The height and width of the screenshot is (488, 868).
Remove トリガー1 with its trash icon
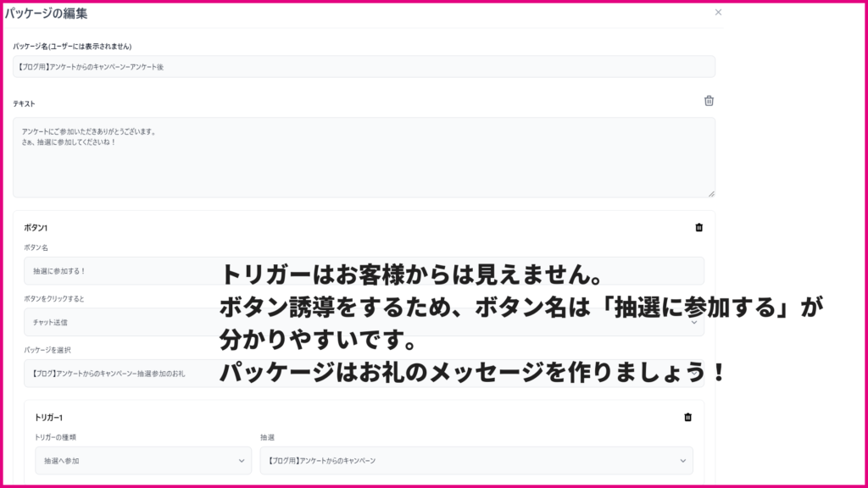coord(687,417)
